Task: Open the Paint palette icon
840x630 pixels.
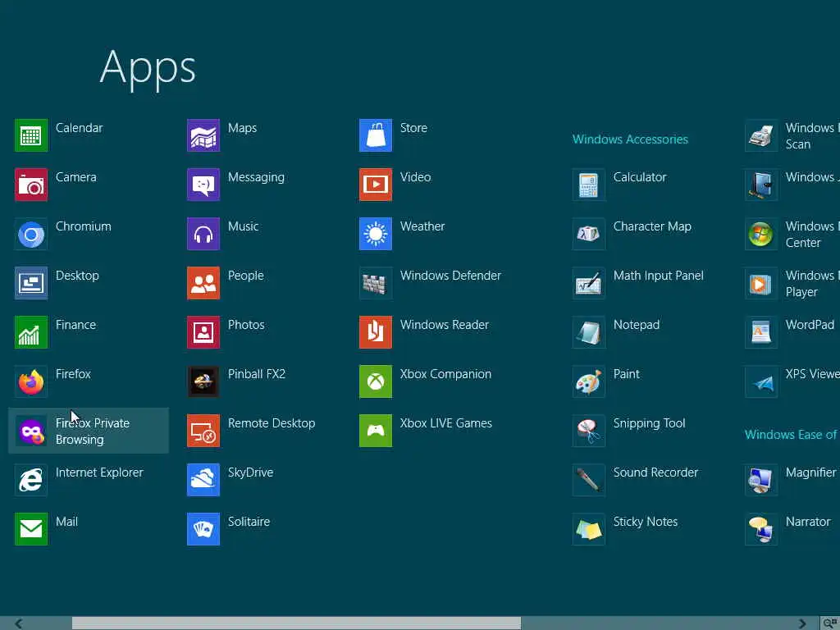Action: (x=589, y=382)
